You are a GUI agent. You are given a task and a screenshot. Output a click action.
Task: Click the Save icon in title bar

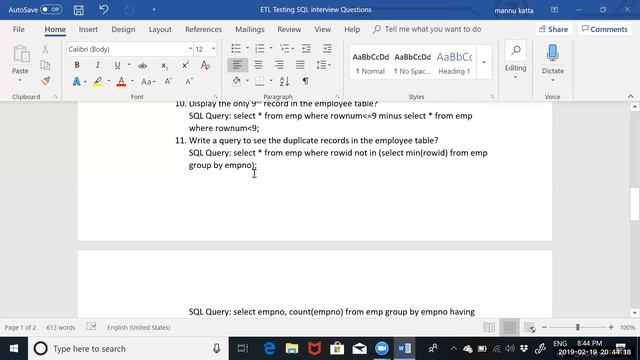click(79, 10)
